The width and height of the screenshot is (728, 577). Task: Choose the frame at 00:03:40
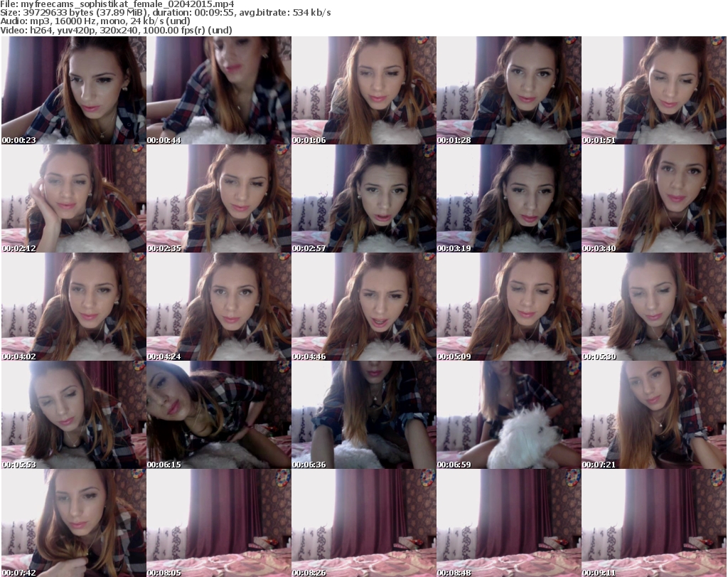[x=654, y=198]
